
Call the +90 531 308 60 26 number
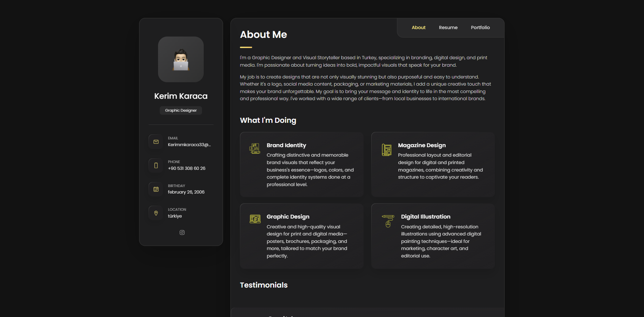pos(186,168)
